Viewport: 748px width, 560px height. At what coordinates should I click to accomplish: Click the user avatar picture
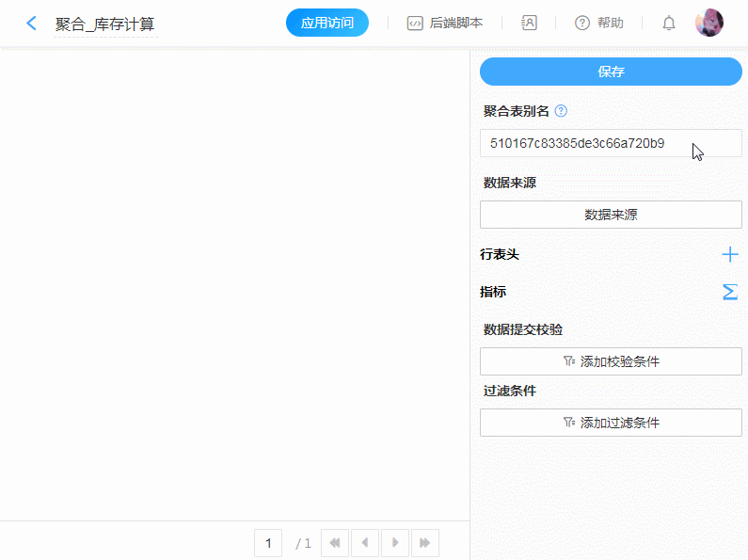tap(709, 23)
